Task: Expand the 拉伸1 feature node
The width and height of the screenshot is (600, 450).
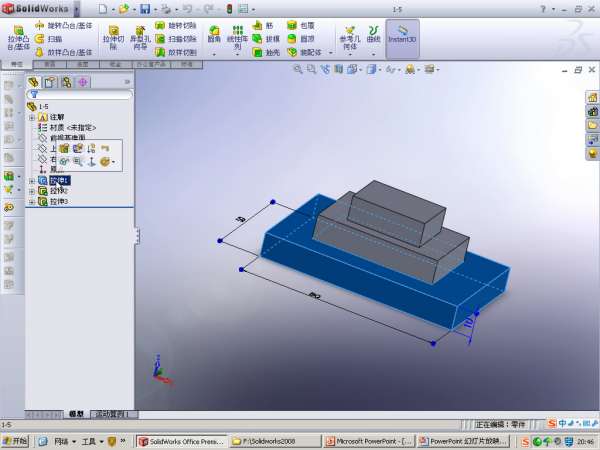Action: 32,181
